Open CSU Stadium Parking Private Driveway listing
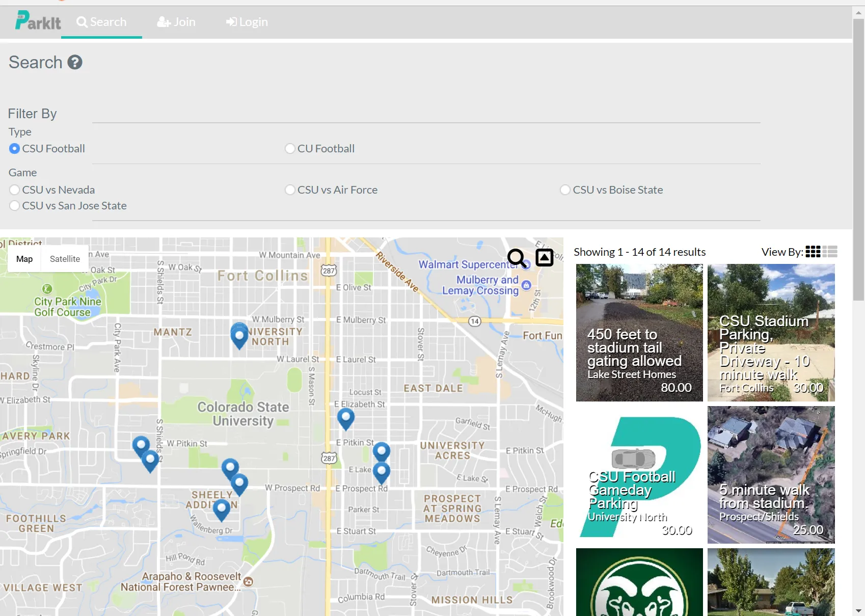The width and height of the screenshot is (865, 616). pos(771,333)
